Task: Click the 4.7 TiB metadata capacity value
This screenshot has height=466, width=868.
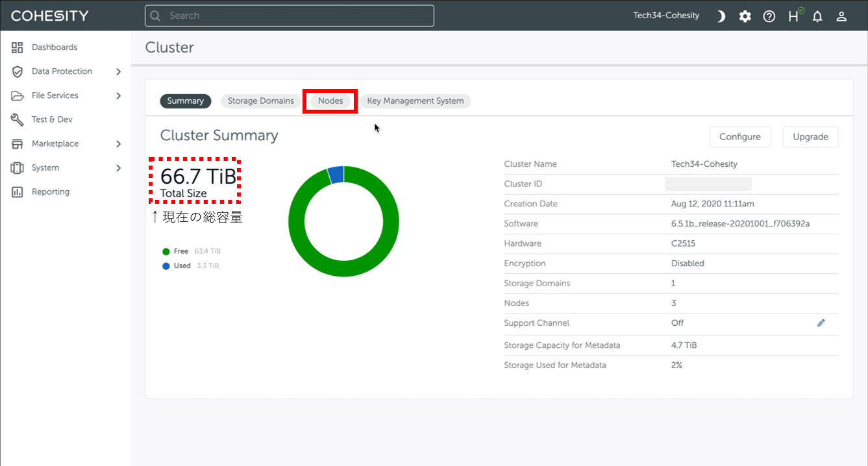Action: tap(684, 345)
